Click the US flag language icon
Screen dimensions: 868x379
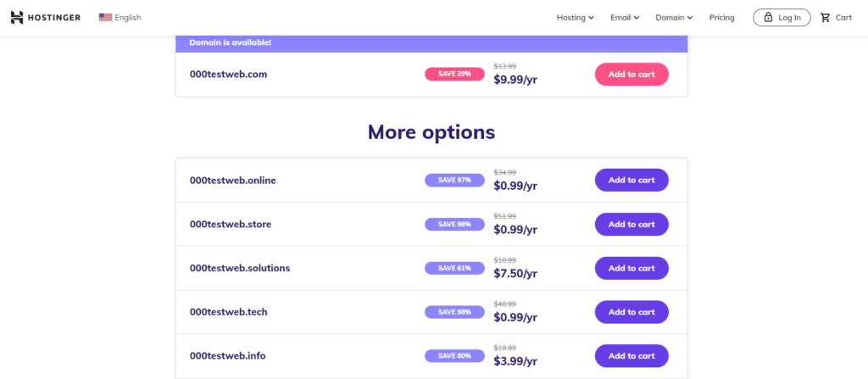pos(105,17)
